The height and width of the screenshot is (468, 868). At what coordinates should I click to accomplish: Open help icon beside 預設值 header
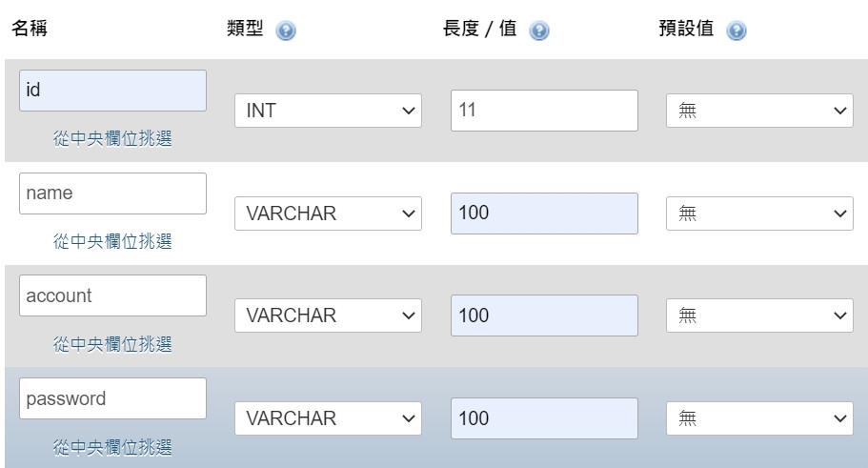[737, 31]
